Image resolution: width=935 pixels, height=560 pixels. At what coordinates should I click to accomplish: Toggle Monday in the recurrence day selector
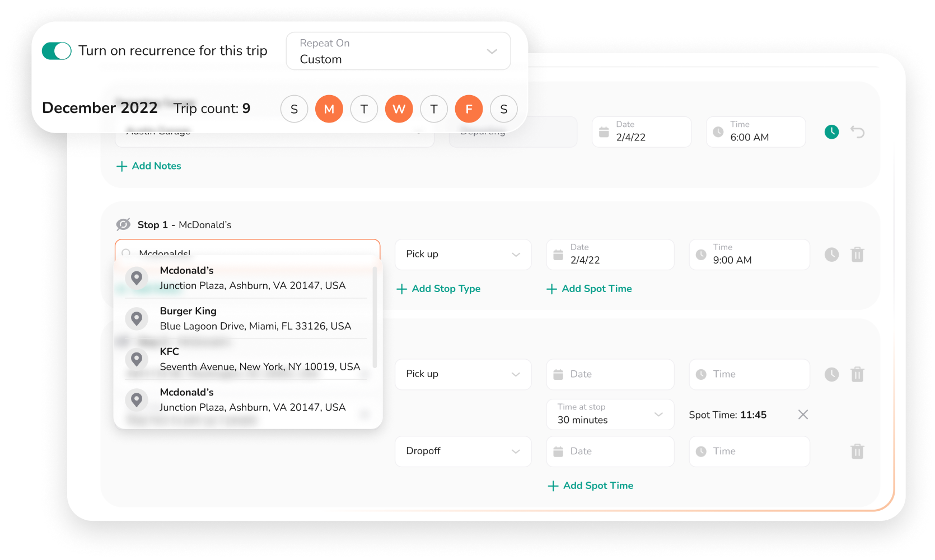coord(329,109)
